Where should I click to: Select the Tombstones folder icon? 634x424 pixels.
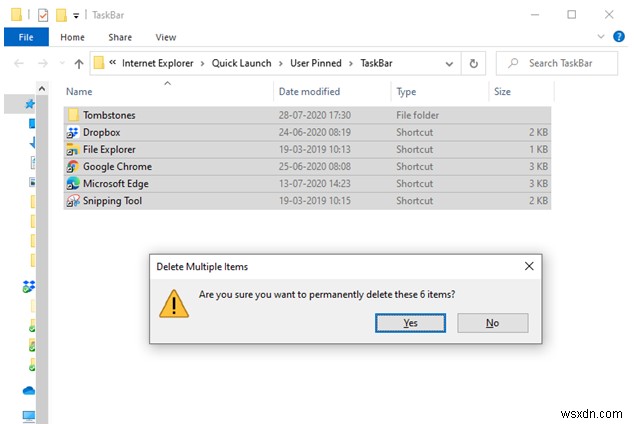coord(73,115)
